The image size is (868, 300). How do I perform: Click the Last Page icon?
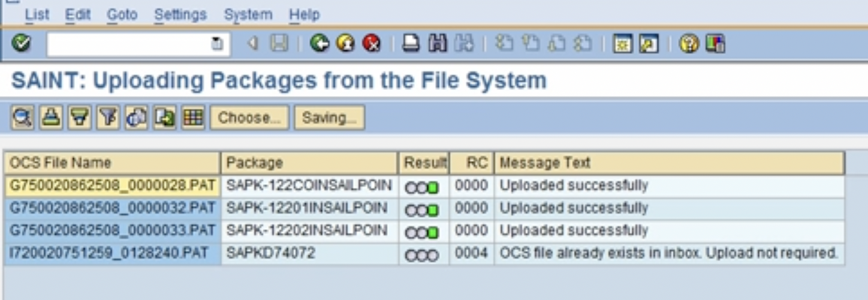pos(582,44)
